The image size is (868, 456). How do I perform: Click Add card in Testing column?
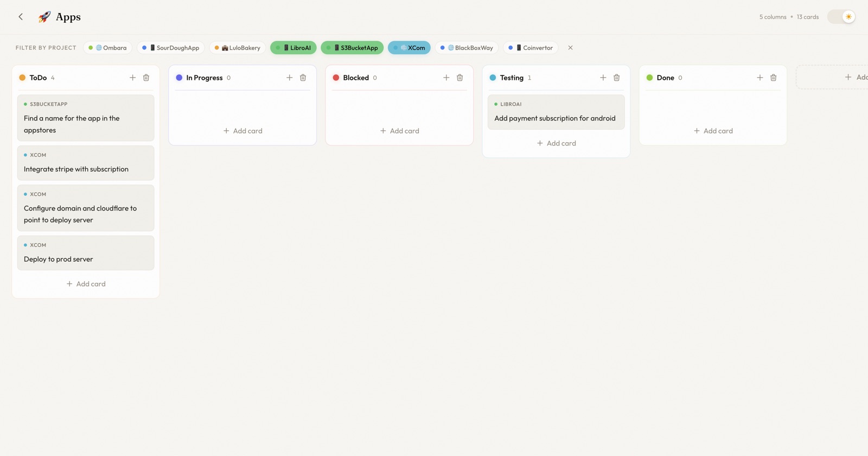556,143
